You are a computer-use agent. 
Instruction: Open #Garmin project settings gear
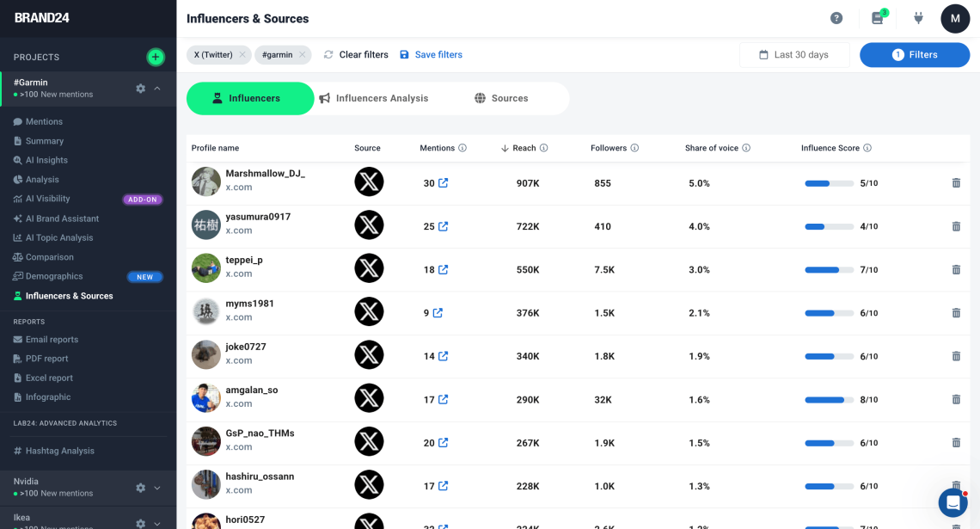[x=141, y=89]
